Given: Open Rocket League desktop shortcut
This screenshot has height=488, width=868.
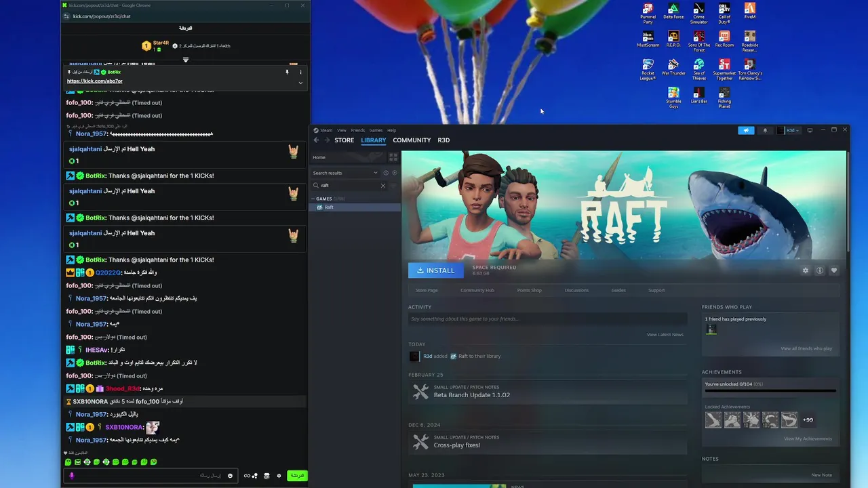Looking at the screenshot, I should (x=648, y=70).
